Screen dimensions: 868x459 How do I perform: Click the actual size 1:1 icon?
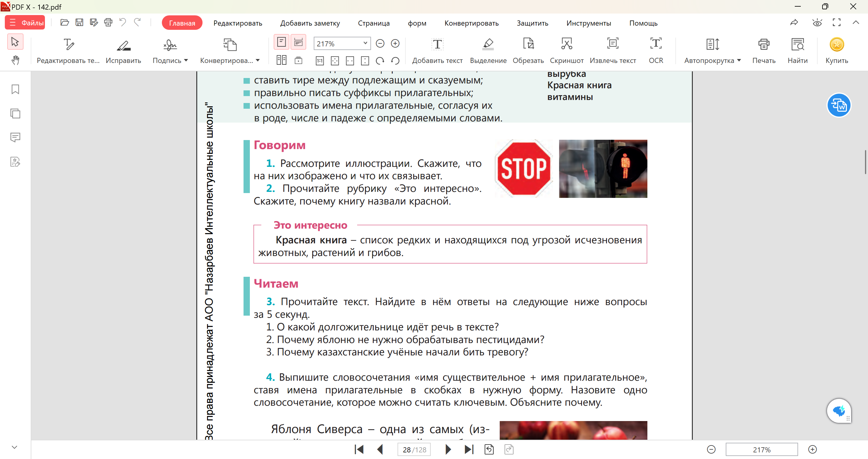(319, 61)
